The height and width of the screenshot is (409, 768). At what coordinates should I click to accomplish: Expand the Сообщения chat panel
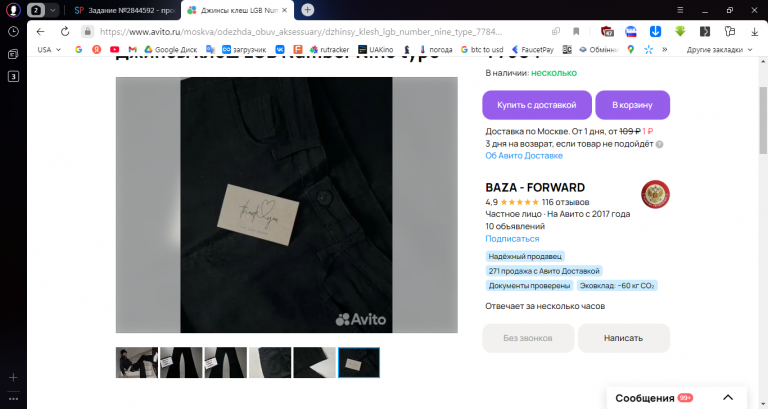676,398
